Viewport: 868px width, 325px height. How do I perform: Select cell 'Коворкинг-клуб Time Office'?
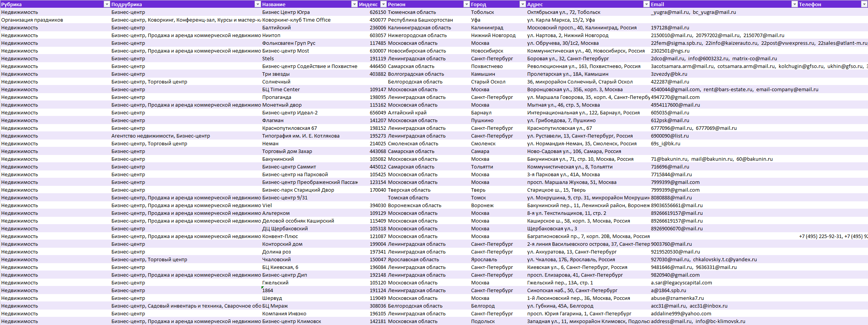click(x=309, y=20)
